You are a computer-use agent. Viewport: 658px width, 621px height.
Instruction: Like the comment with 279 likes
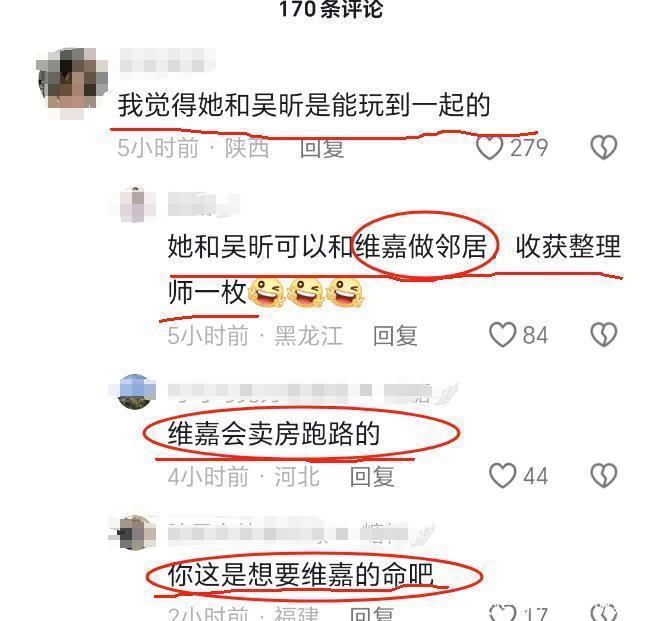pos(489,148)
